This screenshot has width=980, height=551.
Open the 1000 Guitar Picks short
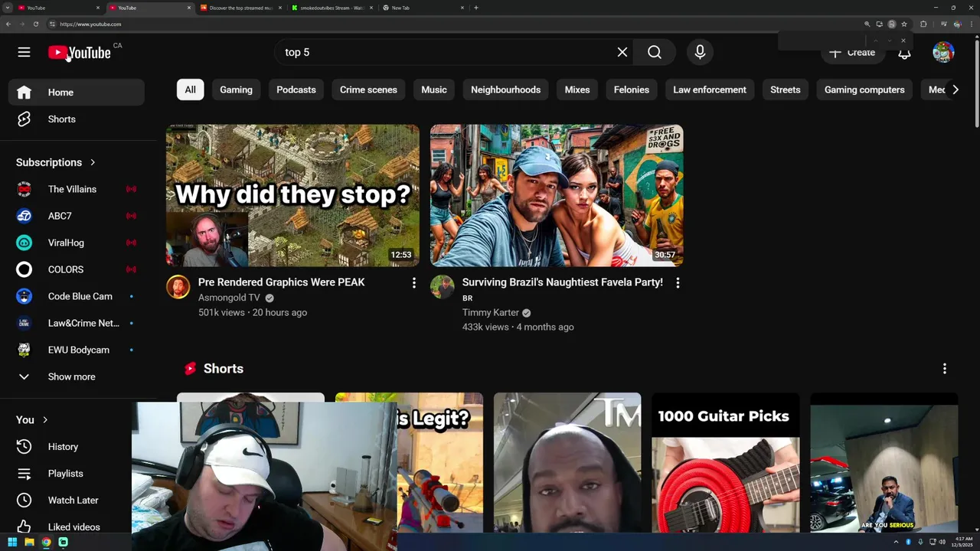726,462
